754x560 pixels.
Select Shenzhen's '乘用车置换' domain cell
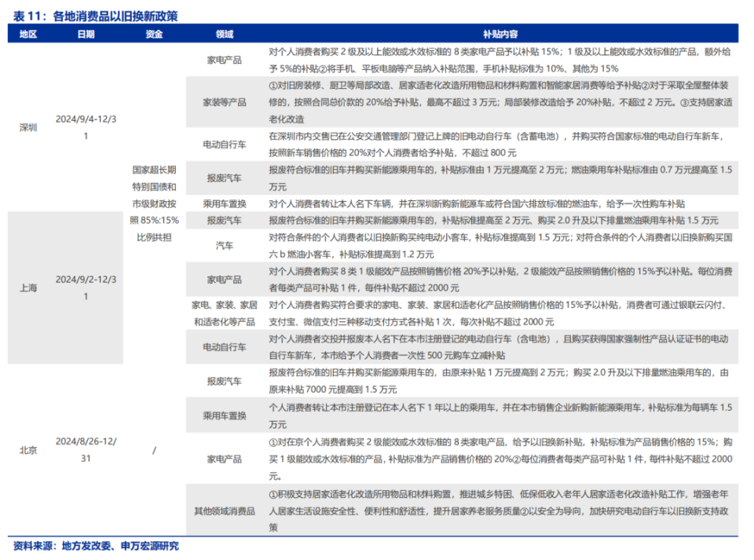click(224, 203)
